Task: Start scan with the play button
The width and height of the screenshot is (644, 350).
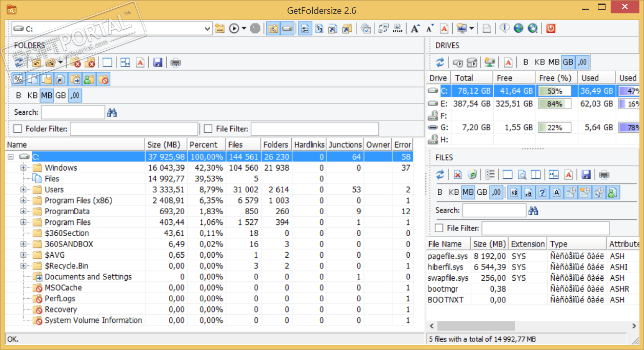Action: [x=234, y=29]
